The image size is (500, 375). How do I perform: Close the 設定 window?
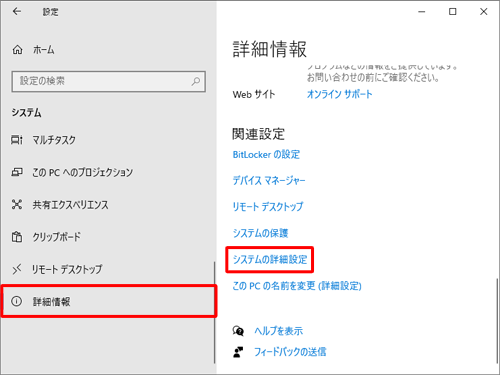pos(484,12)
